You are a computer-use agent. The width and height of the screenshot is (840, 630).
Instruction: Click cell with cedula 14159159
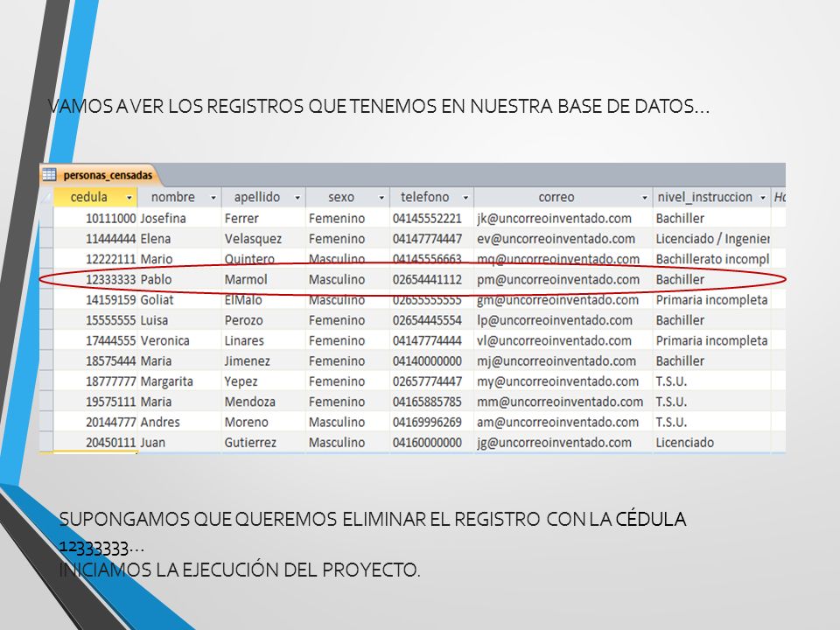(95, 299)
